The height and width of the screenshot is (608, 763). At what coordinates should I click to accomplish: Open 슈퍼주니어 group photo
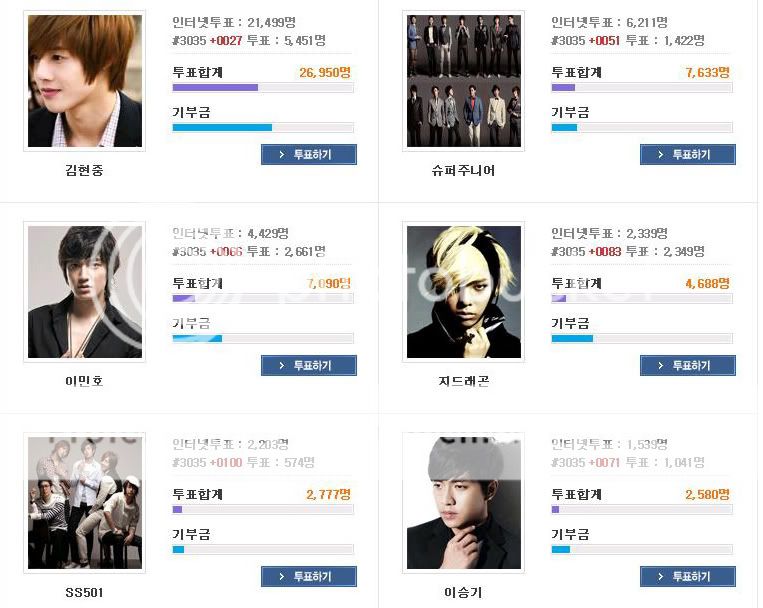464,81
